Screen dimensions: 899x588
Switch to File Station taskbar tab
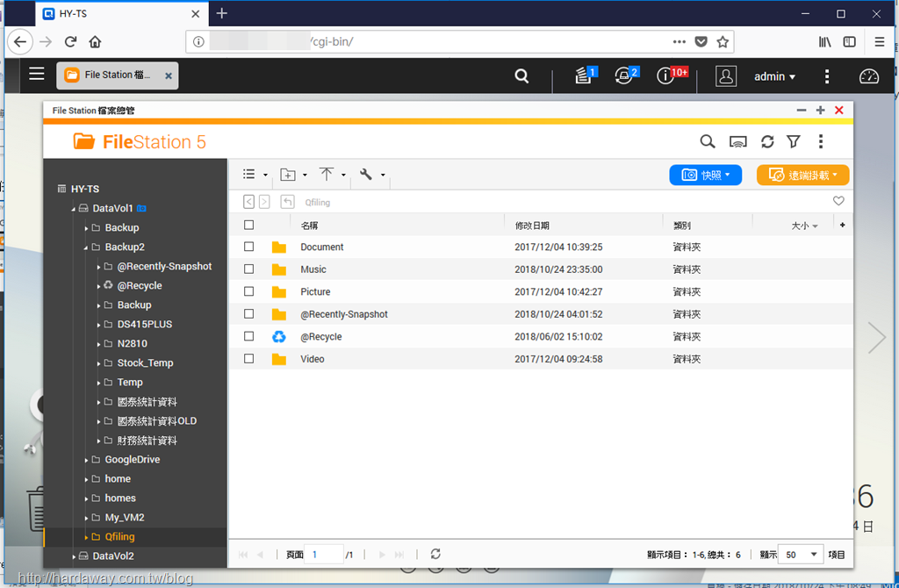coord(117,75)
